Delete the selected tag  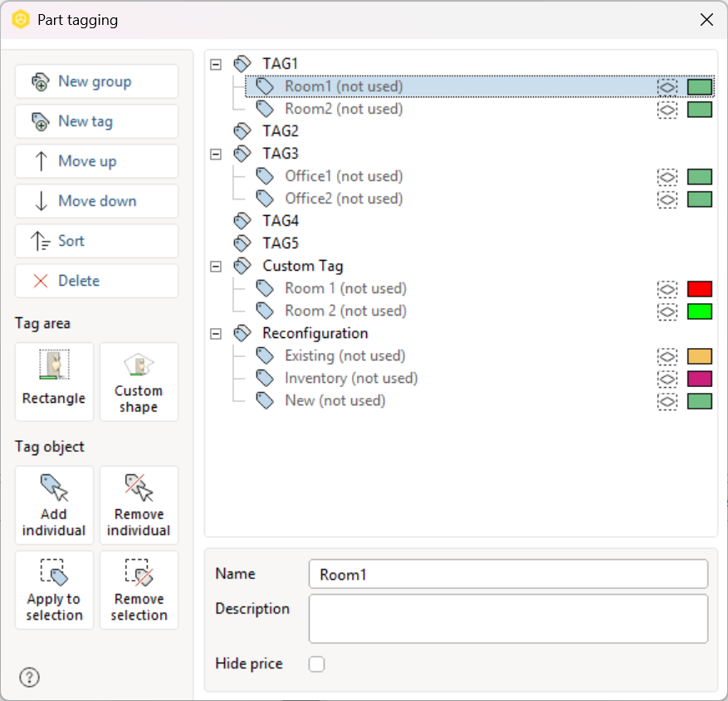96,281
